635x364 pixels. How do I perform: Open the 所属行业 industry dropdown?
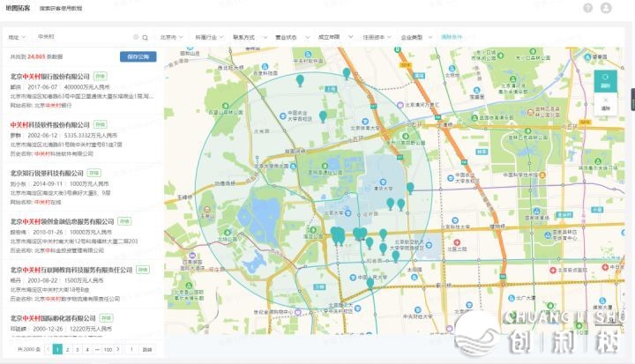(209, 37)
